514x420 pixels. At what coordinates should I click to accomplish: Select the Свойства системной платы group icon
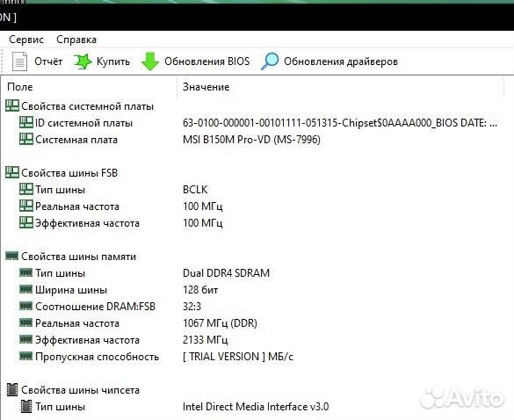[12, 105]
